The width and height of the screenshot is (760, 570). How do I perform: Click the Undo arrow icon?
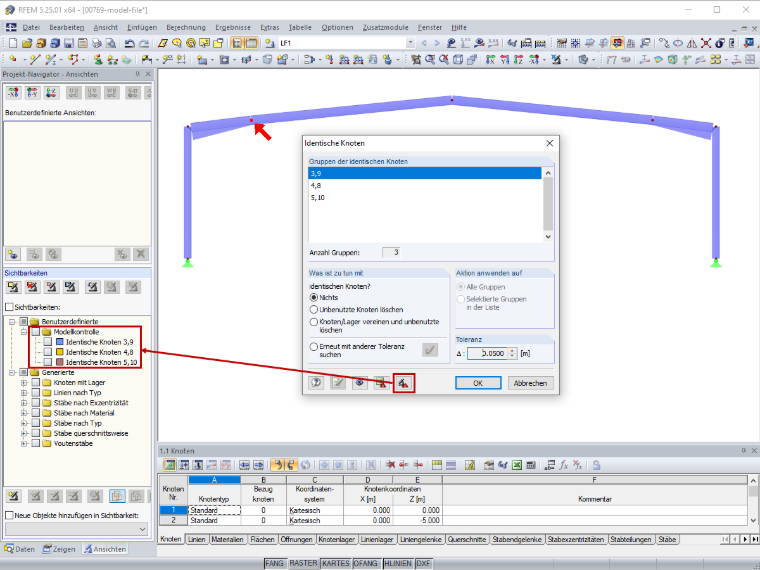129,44
